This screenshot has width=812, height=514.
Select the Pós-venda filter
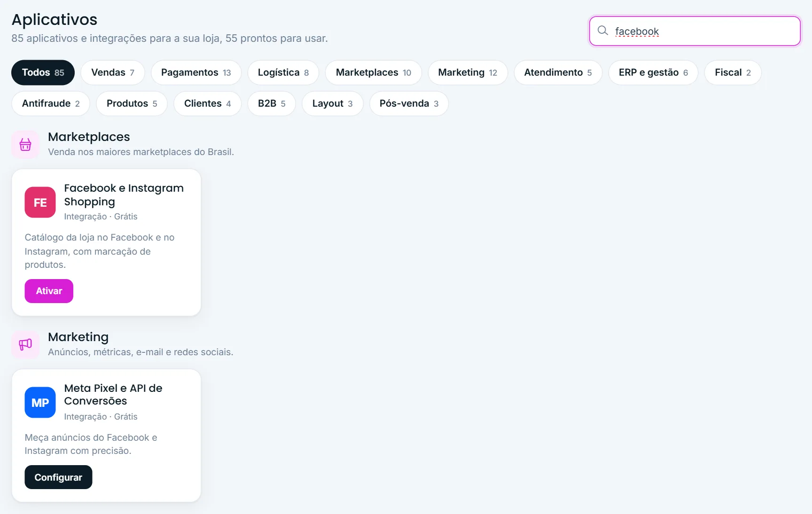click(409, 103)
